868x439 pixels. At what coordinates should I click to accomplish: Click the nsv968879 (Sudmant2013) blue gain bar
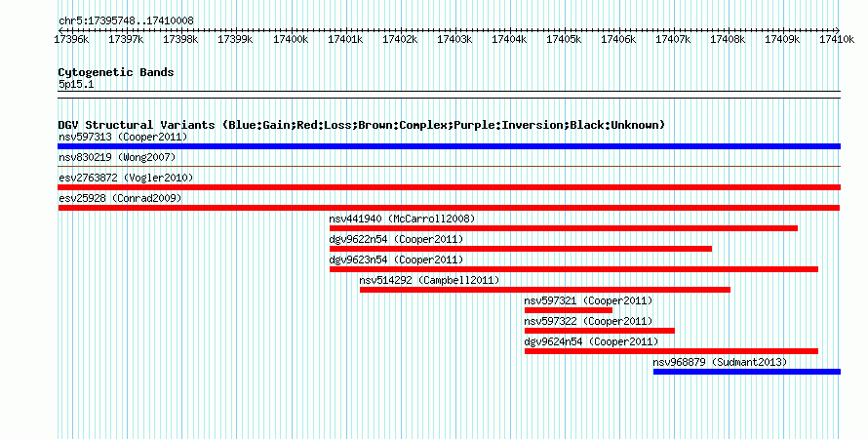[747, 372]
